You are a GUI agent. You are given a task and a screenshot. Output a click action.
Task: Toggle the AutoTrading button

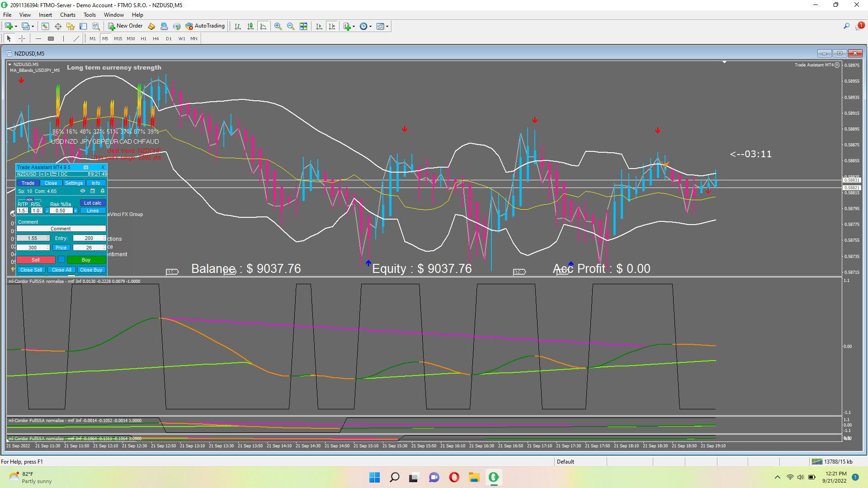click(205, 26)
